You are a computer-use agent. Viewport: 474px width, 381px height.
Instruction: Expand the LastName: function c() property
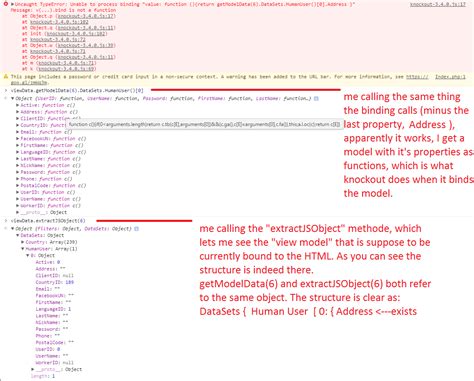(x=18, y=159)
